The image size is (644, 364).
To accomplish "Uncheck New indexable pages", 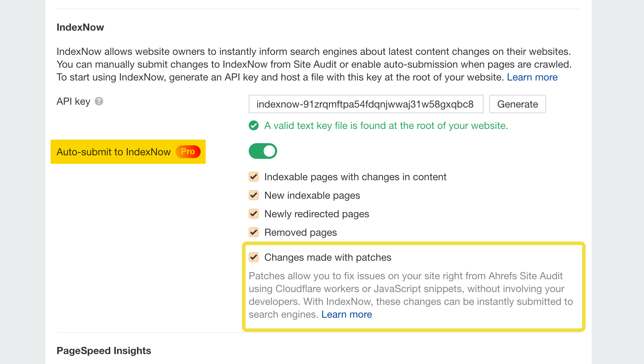I will tap(254, 195).
